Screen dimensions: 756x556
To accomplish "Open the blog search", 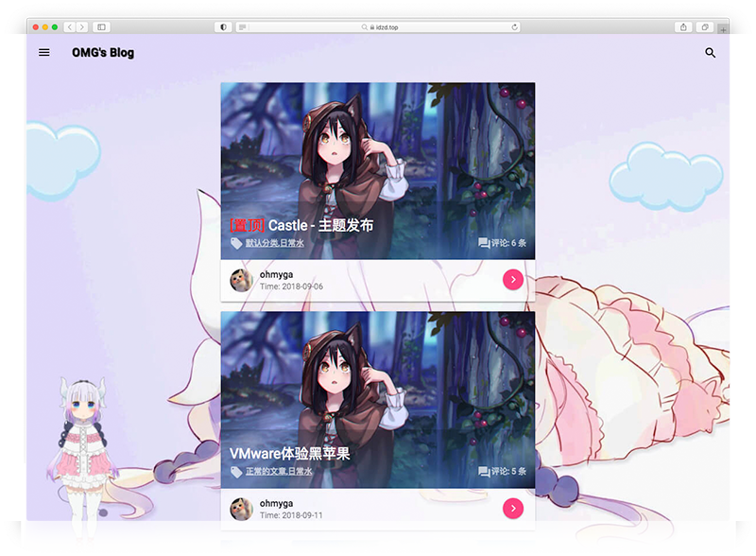I will click(x=710, y=53).
